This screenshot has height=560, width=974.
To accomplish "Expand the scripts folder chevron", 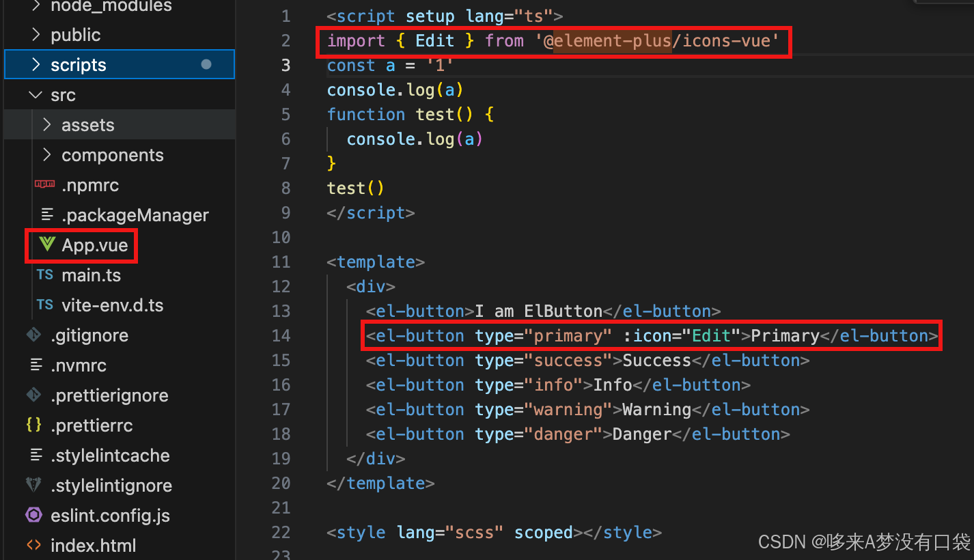I will pyautogui.click(x=36, y=65).
